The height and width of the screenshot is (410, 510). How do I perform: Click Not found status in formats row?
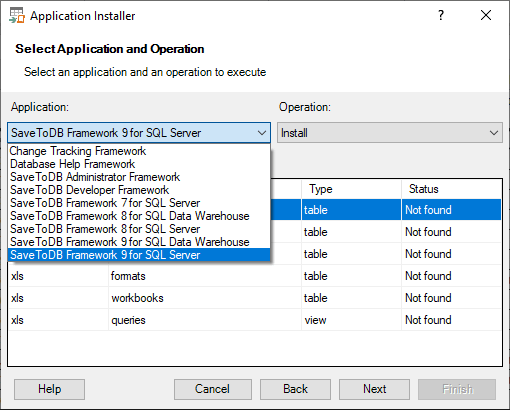click(x=451, y=276)
